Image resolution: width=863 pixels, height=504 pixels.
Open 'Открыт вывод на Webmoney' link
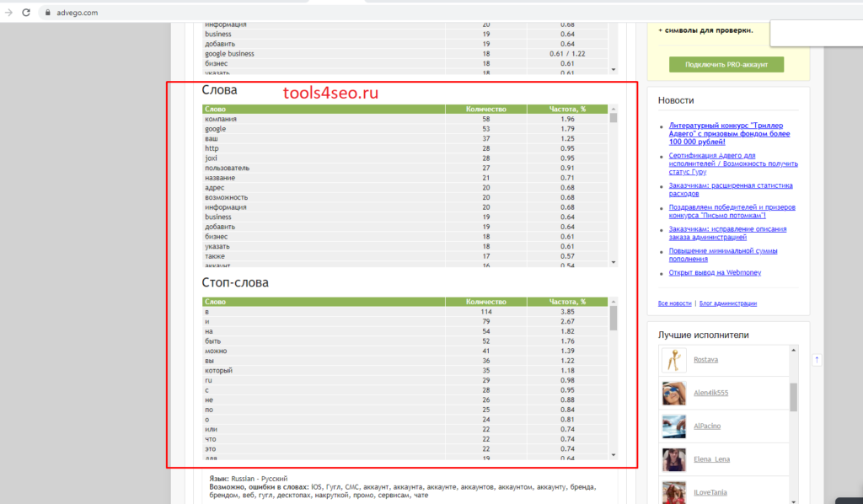coord(715,272)
